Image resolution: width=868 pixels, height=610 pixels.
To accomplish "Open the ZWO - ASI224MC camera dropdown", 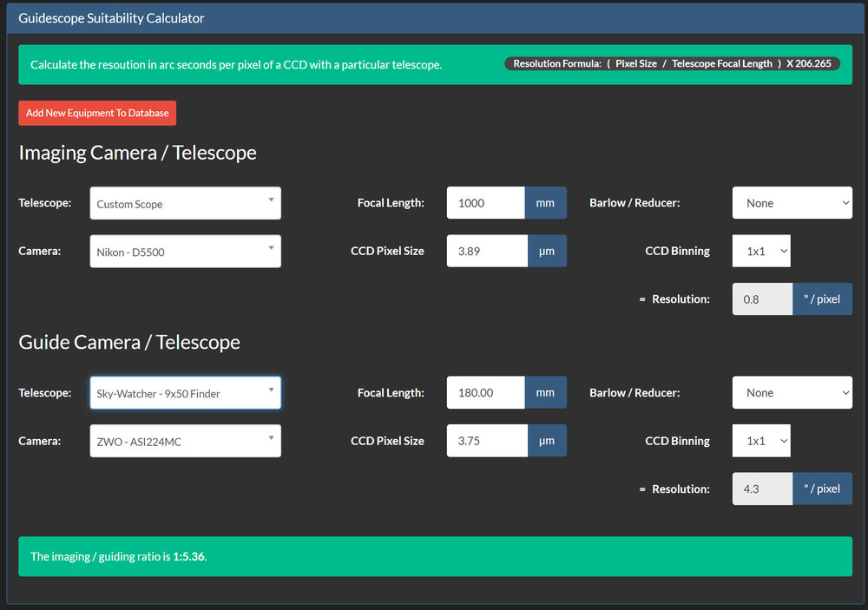I will (185, 442).
